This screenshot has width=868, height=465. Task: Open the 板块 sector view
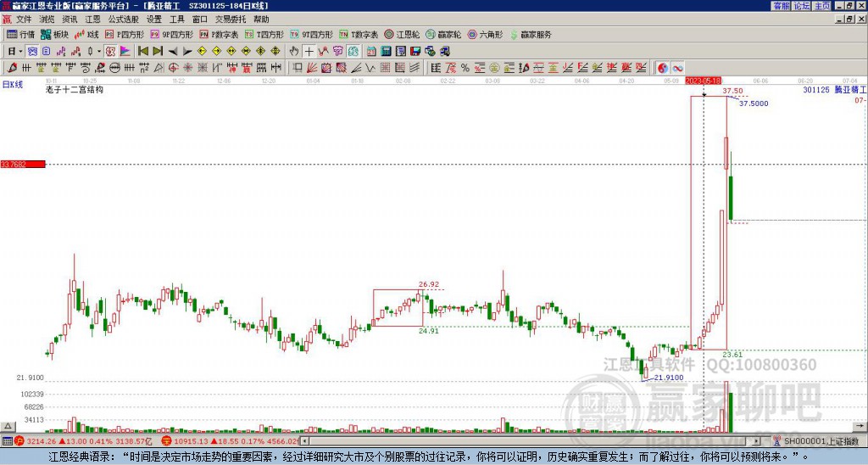[x=54, y=34]
